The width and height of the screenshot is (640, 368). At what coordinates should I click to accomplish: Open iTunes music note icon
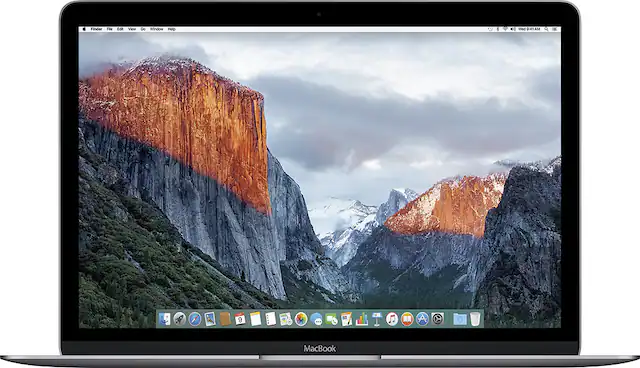click(392, 319)
